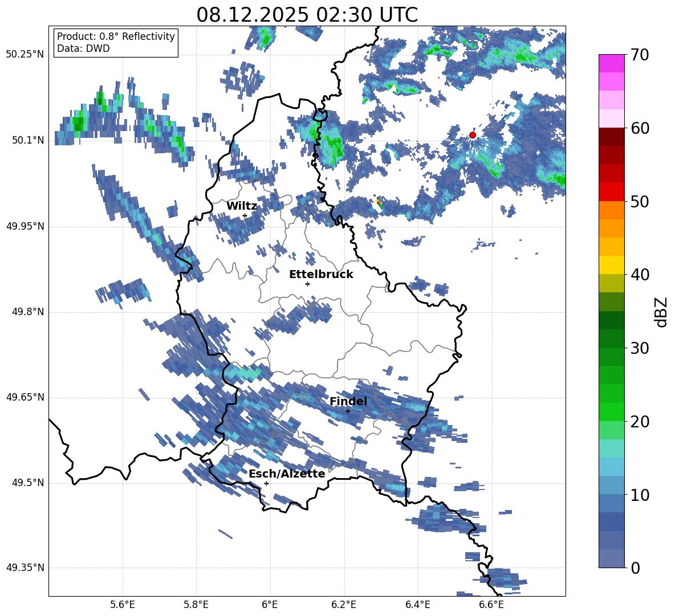Click the dBZ colorbar label
This screenshot has width=675, height=616.
click(x=661, y=312)
